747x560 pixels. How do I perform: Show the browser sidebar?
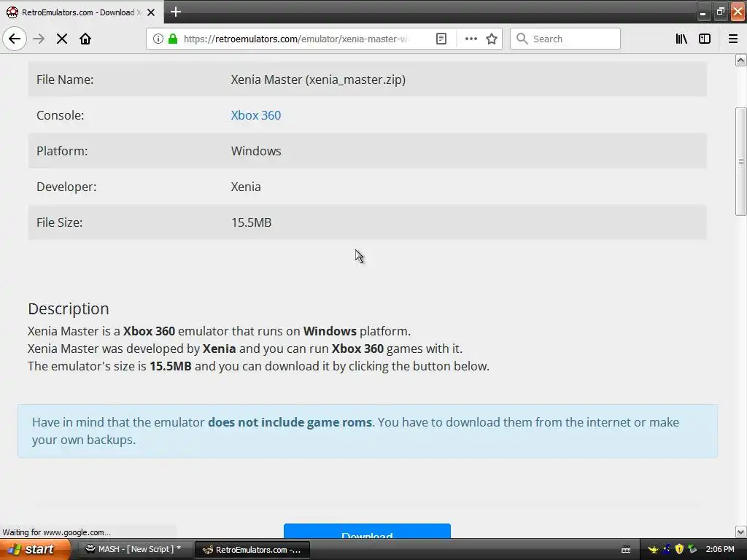click(x=705, y=39)
